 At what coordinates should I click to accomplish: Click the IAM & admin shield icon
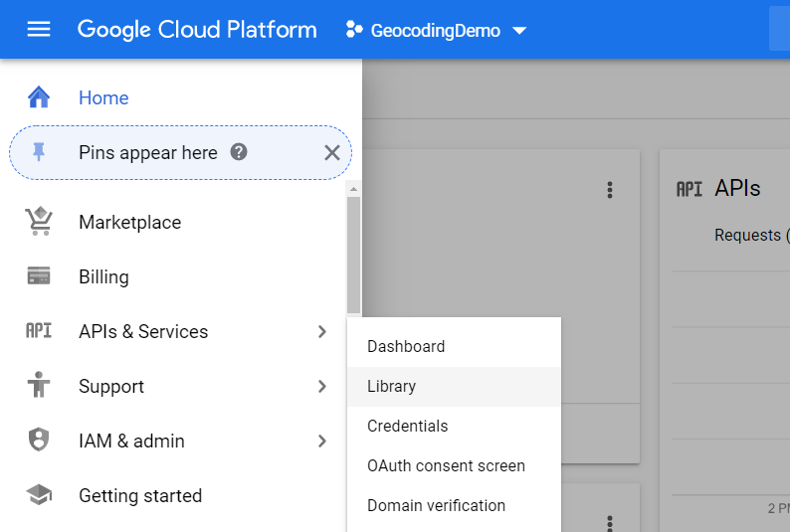pyautogui.click(x=39, y=441)
